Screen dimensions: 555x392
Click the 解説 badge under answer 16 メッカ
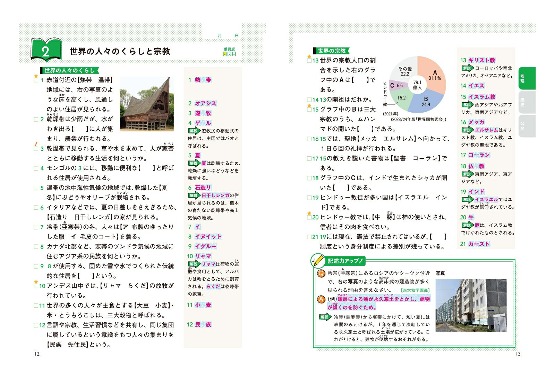click(467, 130)
